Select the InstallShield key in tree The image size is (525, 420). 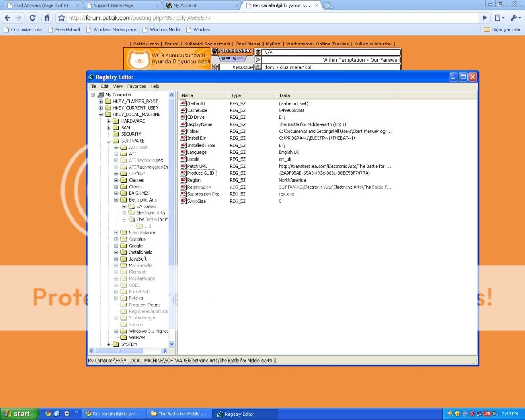click(x=140, y=252)
